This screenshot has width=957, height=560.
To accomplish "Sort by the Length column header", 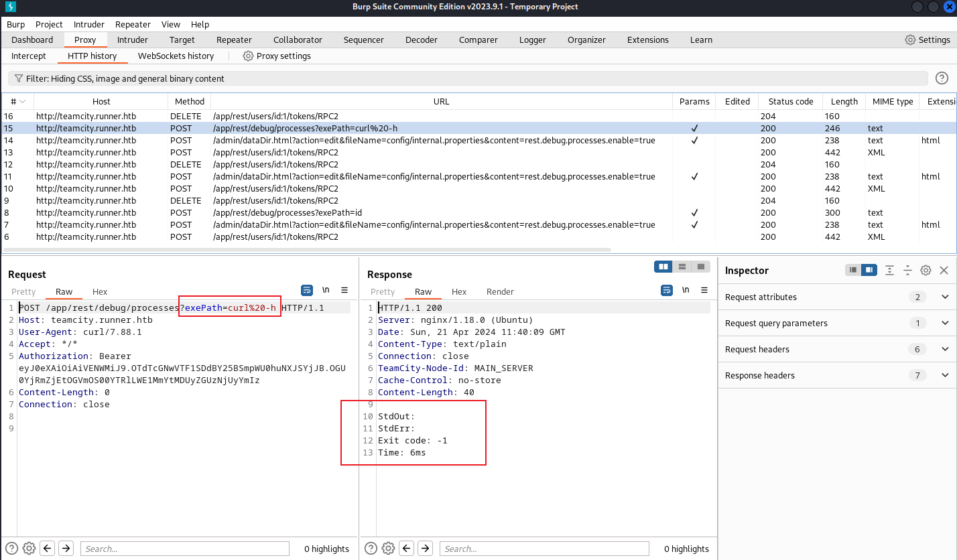I will (844, 101).
